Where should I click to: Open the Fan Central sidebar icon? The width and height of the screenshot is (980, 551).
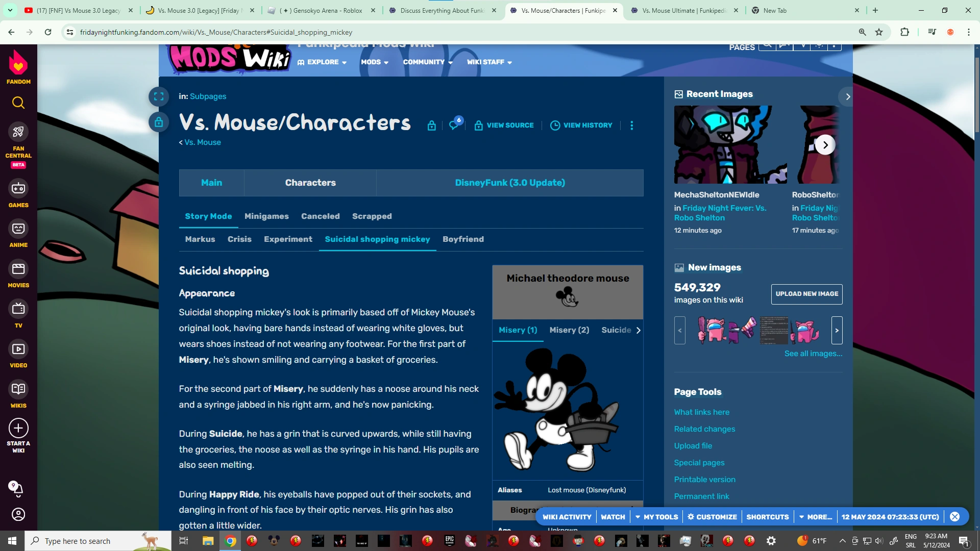(x=18, y=132)
